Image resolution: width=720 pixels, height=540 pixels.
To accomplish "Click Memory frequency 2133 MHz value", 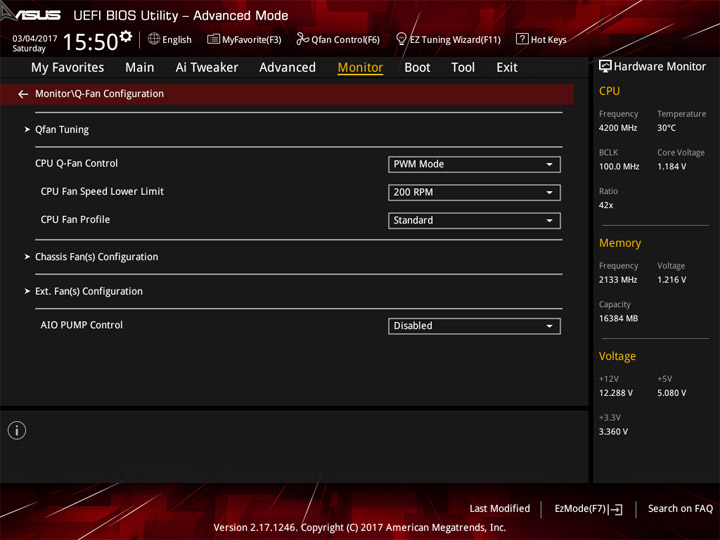I will point(618,280).
